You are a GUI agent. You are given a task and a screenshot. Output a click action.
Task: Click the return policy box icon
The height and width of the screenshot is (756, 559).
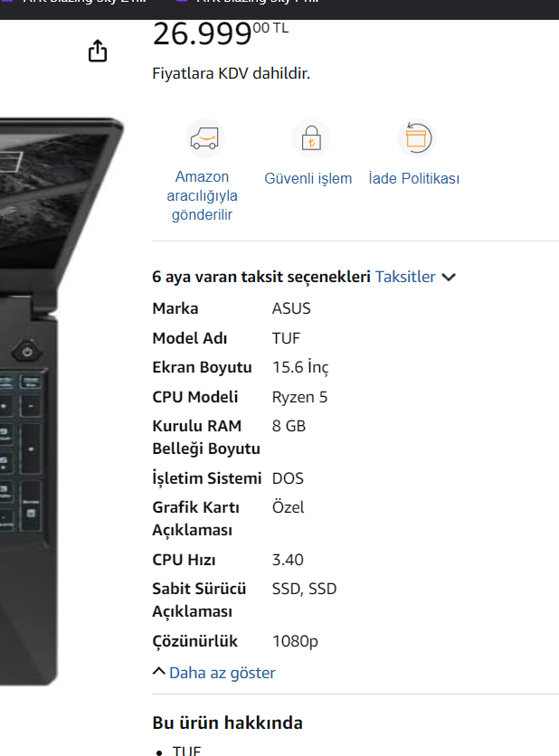pyautogui.click(x=417, y=138)
